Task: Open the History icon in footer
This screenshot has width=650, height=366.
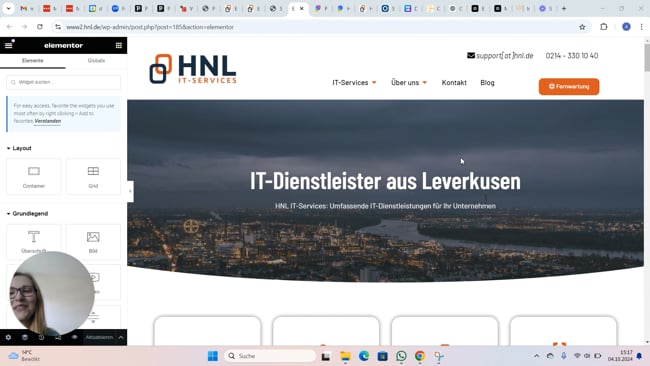Action: pos(41,337)
